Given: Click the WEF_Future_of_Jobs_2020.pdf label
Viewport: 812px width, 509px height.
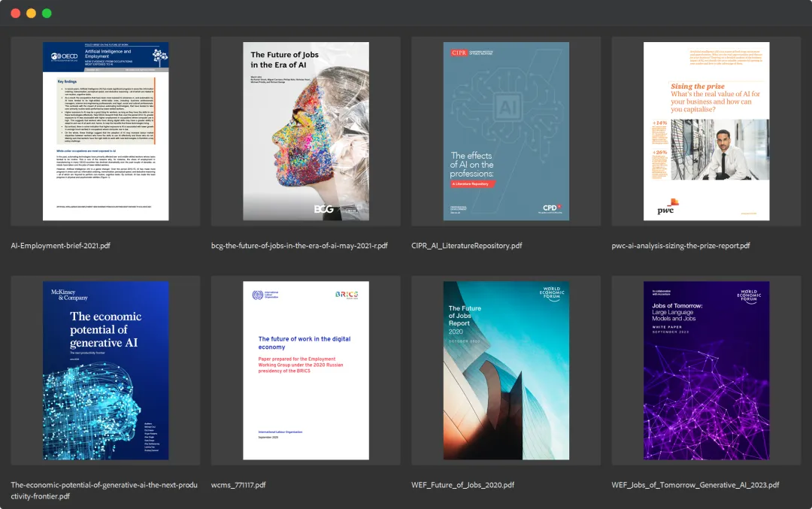Looking at the screenshot, I should pos(462,485).
